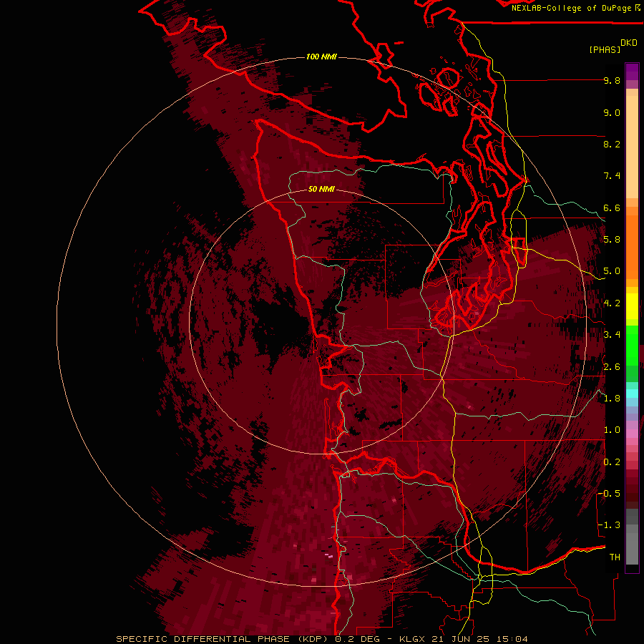Click the 50 NMI range ring label
The height and width of the screenshot is (644, 644).
click(x=321, y=189)
